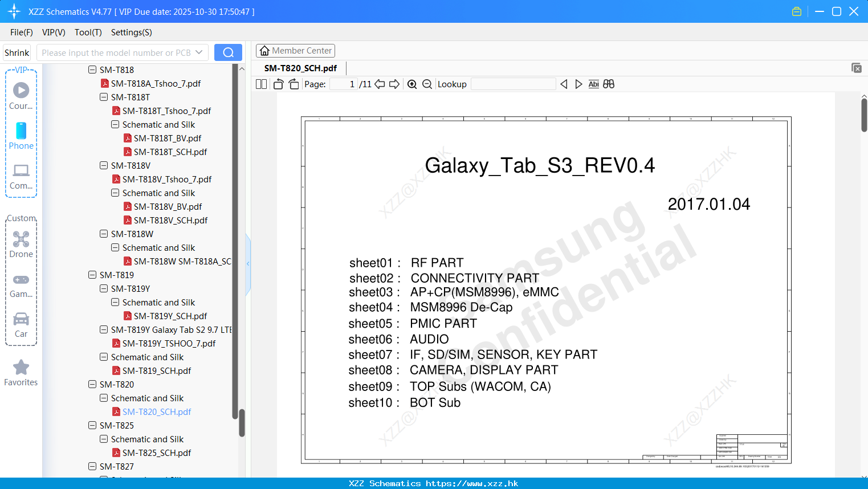Open SM-T818V_Tshoo_7.pdf file
The image size is (868, 489).
click(x=167, y=179)
